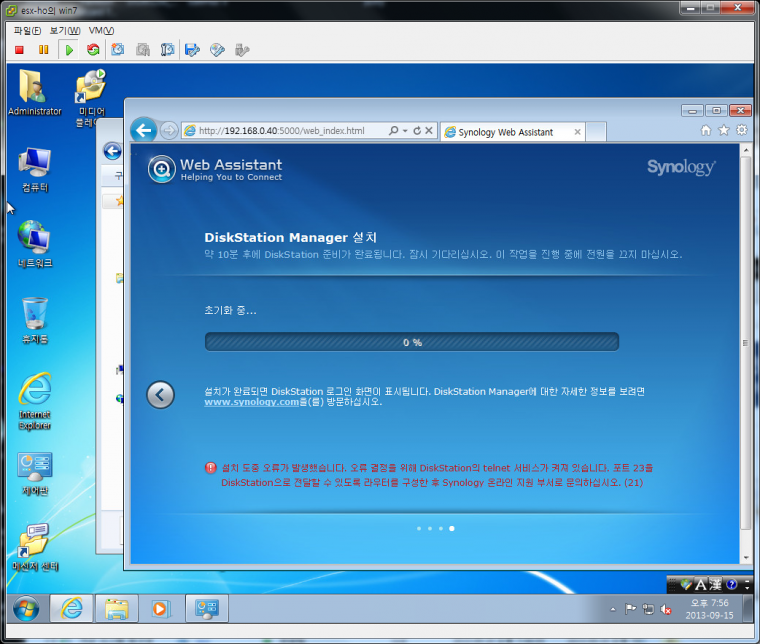Open the 보기(W) menu
Viewport: 760px width, 644px height.
[x=65, y=31]
